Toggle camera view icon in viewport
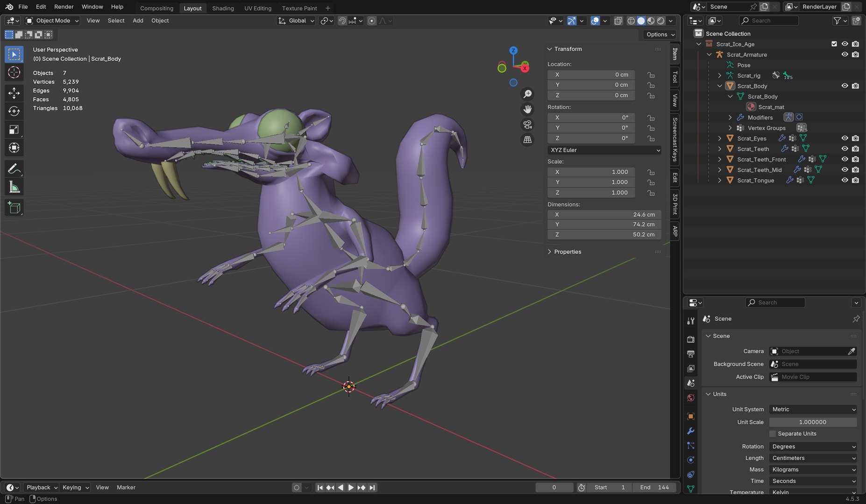 [527, 125]
